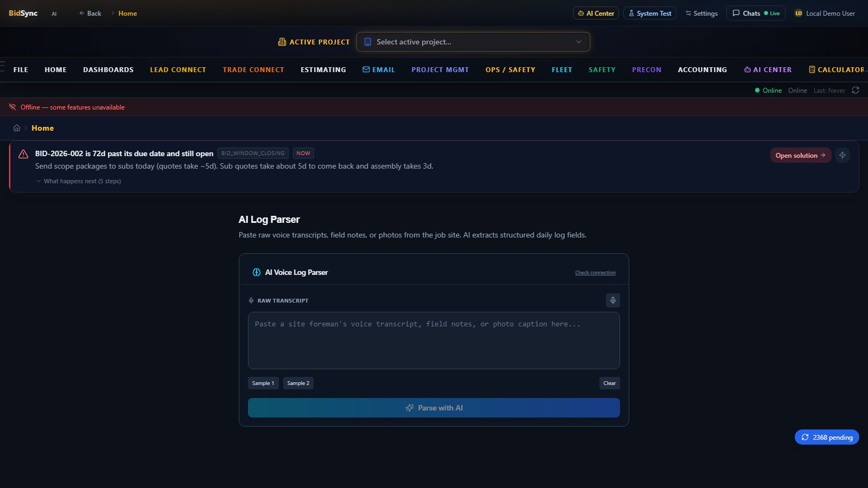This screenshot has width=868, height=488.
Task: Click the 2368 pending sync badge
Action: tap(827, 437)
